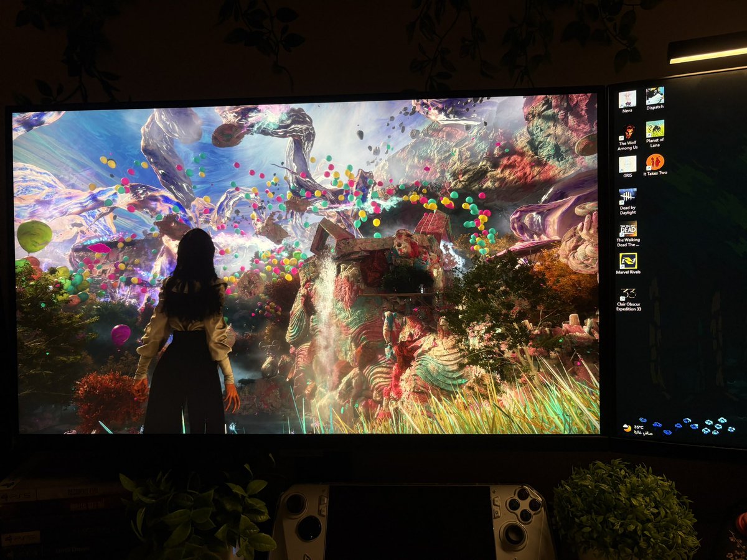This screenshot has width=747, height=560.
Task: Launch the Marvel Rivals shortcut
Action: click(x=628, y=264)
